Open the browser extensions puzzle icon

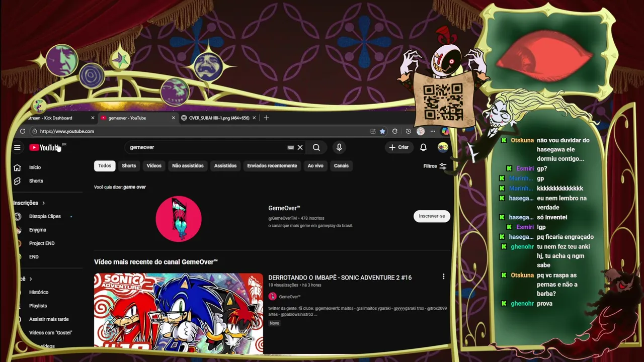point(395,131)
